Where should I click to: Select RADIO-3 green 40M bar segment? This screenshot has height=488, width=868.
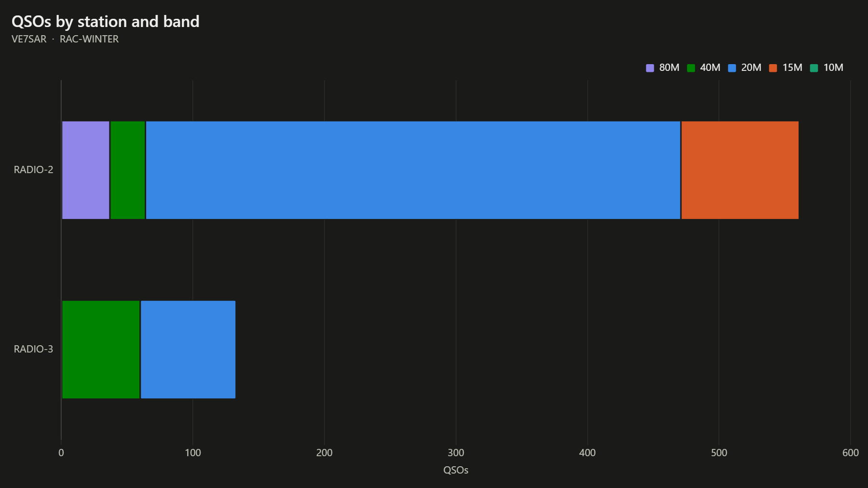(x=101, y=350)
